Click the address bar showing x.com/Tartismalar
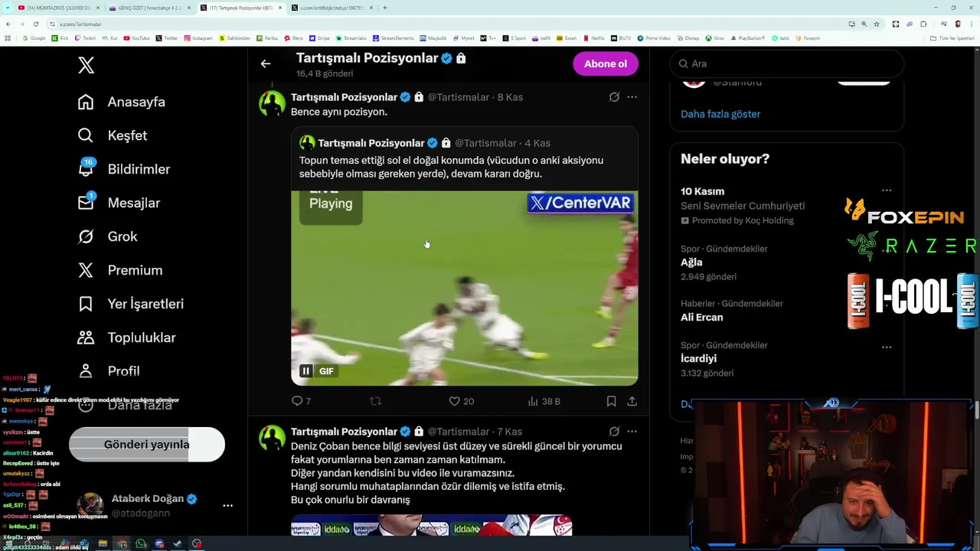Viewport: 980px width, 551px height. pos(444,24)
